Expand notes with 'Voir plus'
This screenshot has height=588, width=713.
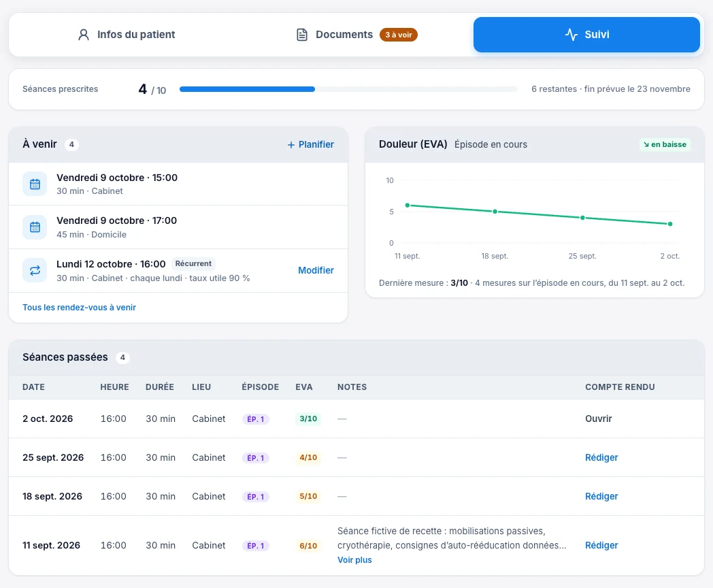pyautogui.click(x=354, y=560)
